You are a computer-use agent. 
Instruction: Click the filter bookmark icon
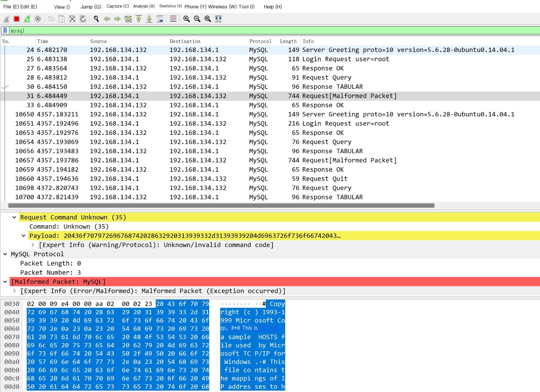click(5, 30)
